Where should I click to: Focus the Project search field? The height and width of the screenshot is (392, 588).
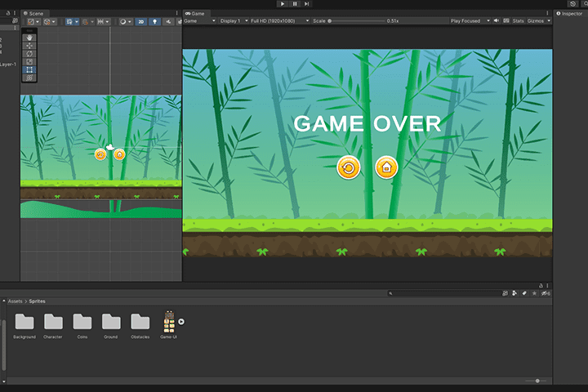[444, 293]
